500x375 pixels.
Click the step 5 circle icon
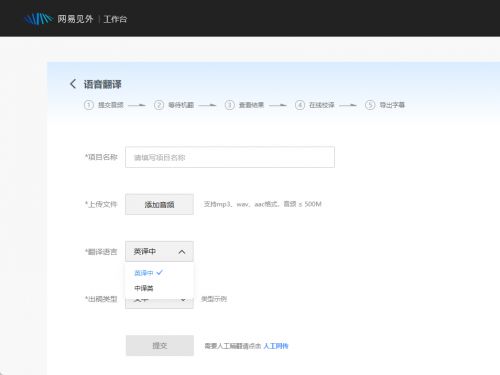click(x=370, y=105)
